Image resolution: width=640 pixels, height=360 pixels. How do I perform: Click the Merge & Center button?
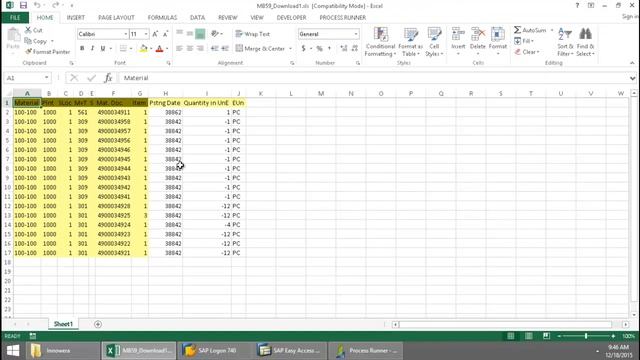click(x=260, y=49)
